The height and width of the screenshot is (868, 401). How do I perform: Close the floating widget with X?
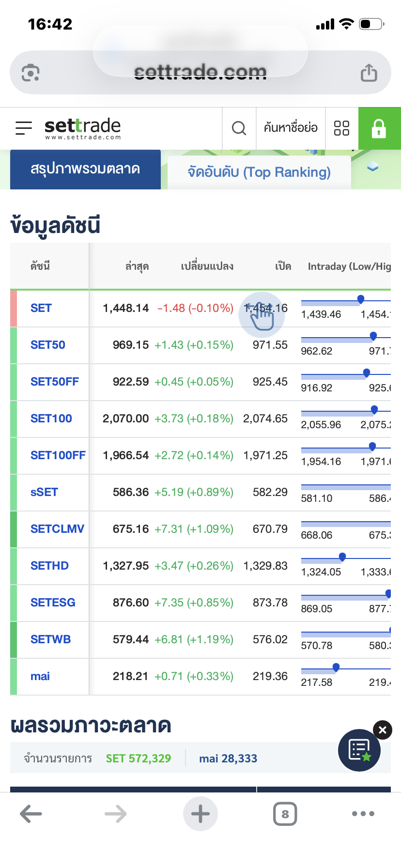point(383,730)
